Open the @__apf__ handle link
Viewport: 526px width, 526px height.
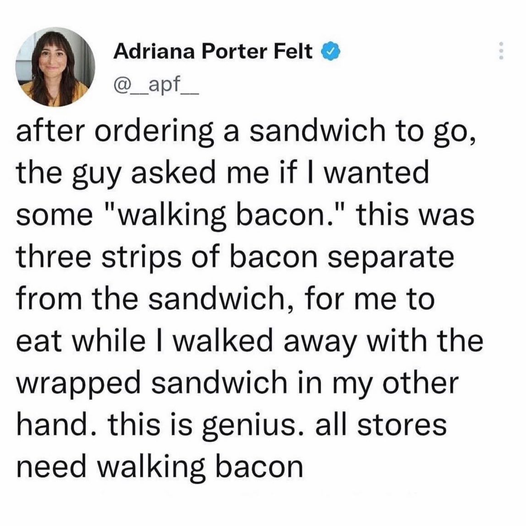tap(157, 86)
